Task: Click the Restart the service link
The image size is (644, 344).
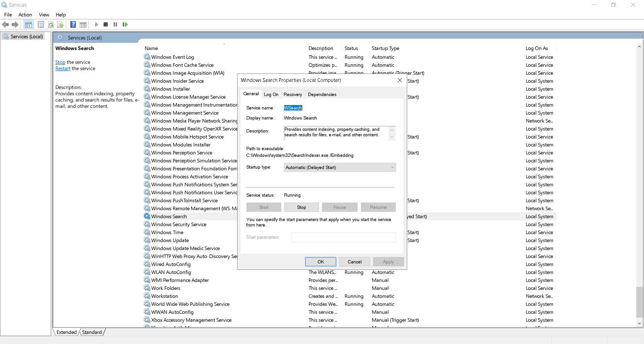Action: pyautogui.click(x=63, y=68)
